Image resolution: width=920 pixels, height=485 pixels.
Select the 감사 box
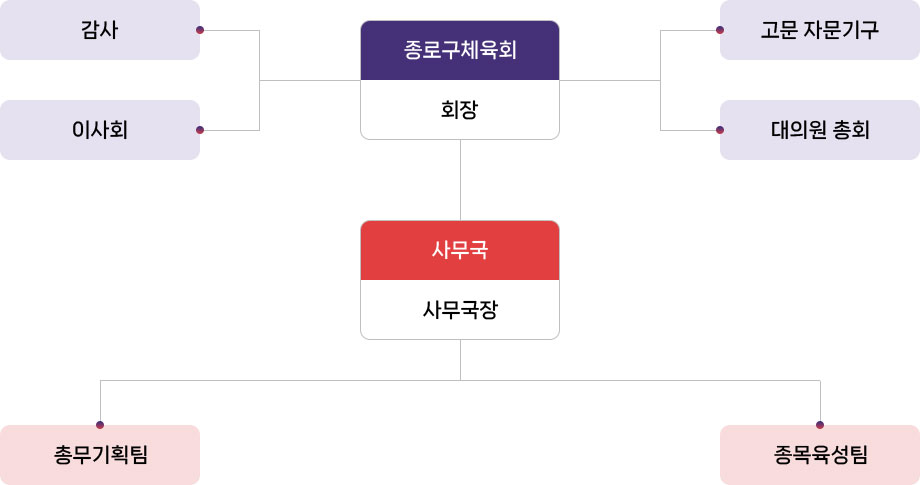tap(99, 30)
